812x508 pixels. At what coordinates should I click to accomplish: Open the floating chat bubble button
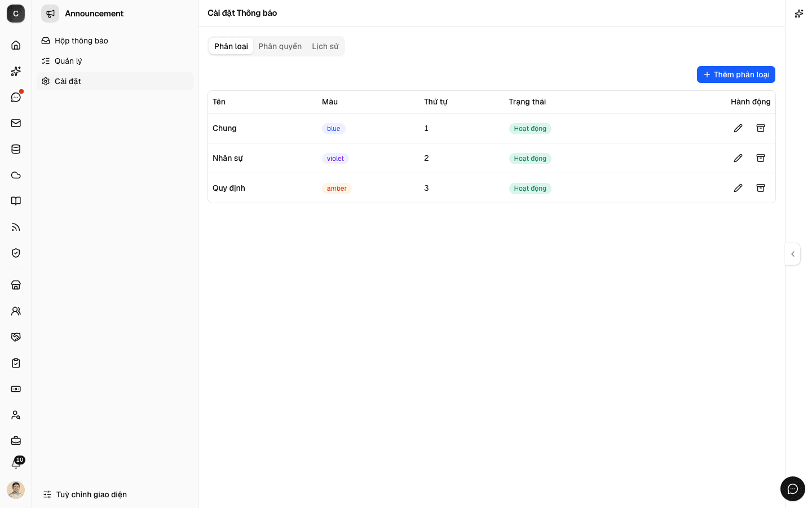(x=793, y=489)
